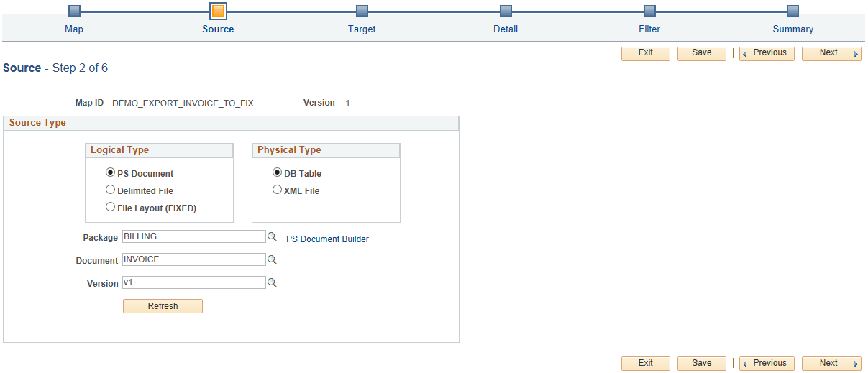Choose the DB Table radio option
Image resolution: width=868 pixels, height=373 pixels.
tap(277, 173)
